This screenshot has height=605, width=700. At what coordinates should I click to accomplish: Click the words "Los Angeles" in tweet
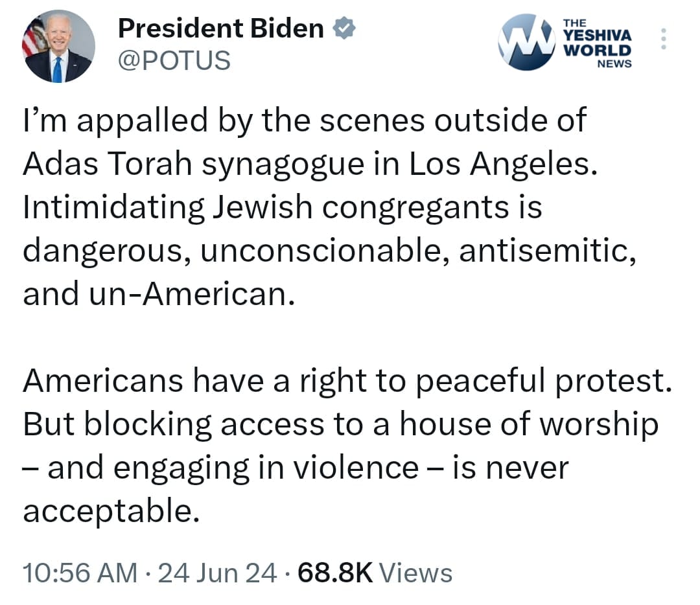click(500, 165)
